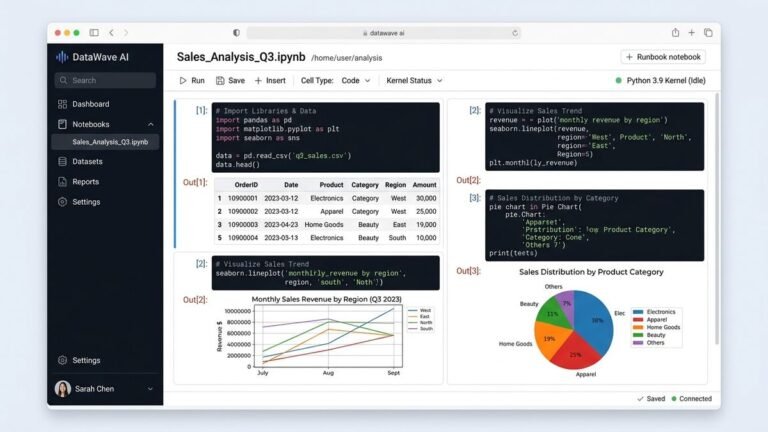
Task: Open the Kernel Status dropdown
Action: [x=414, y=81]
